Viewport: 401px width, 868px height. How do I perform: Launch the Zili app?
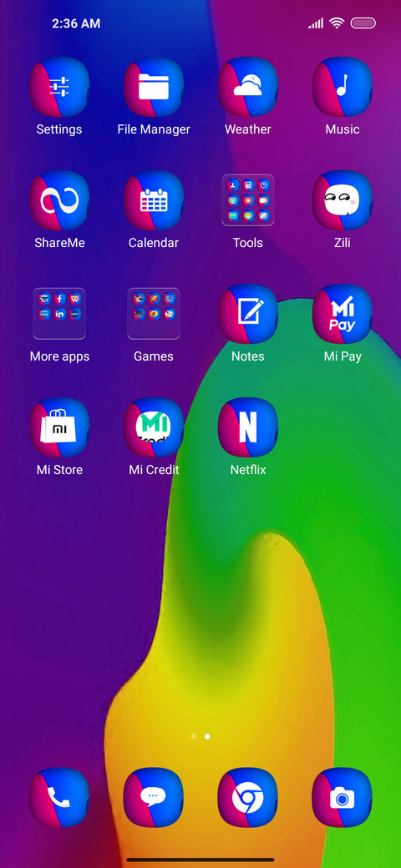[343, 200]
